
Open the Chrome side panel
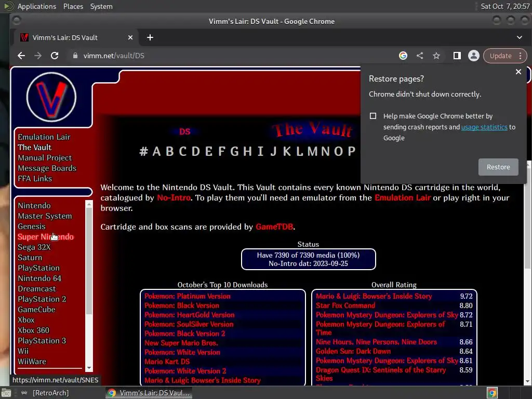[x=457, y=56]
